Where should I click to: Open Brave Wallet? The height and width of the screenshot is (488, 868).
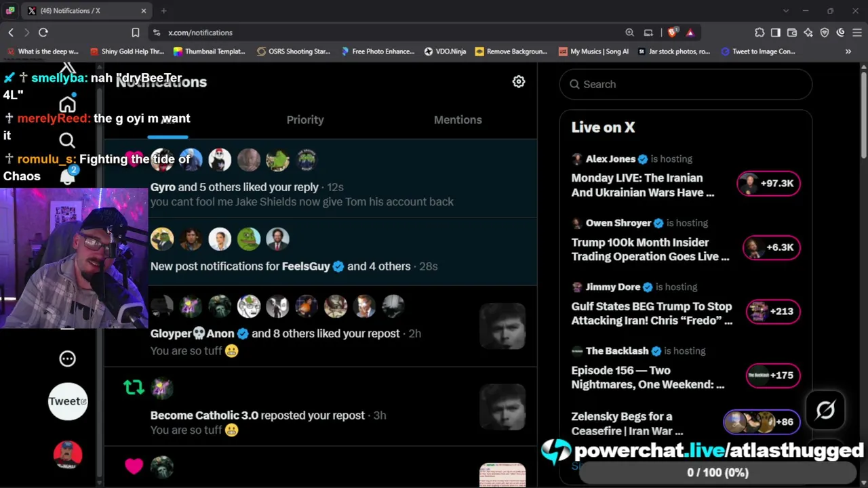[x=792, y=33]
